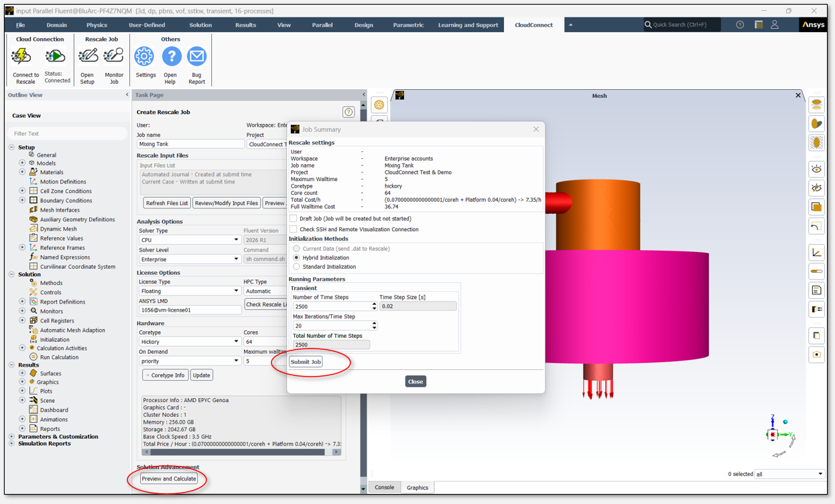Viewport: 835px width, 504px height.
Task: Open the Coretype Hickory dropdown
Action: pyautogui.click(x=190, y=342)
